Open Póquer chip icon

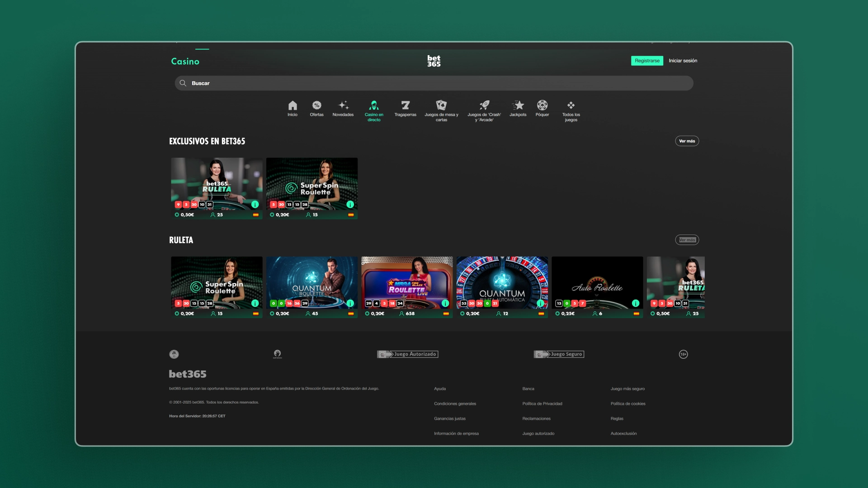[x=542, y=105]
